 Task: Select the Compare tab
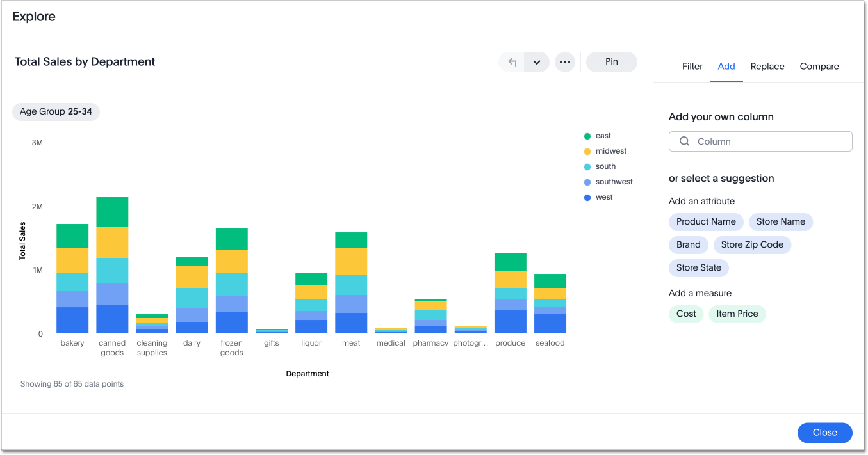point(819,67)
